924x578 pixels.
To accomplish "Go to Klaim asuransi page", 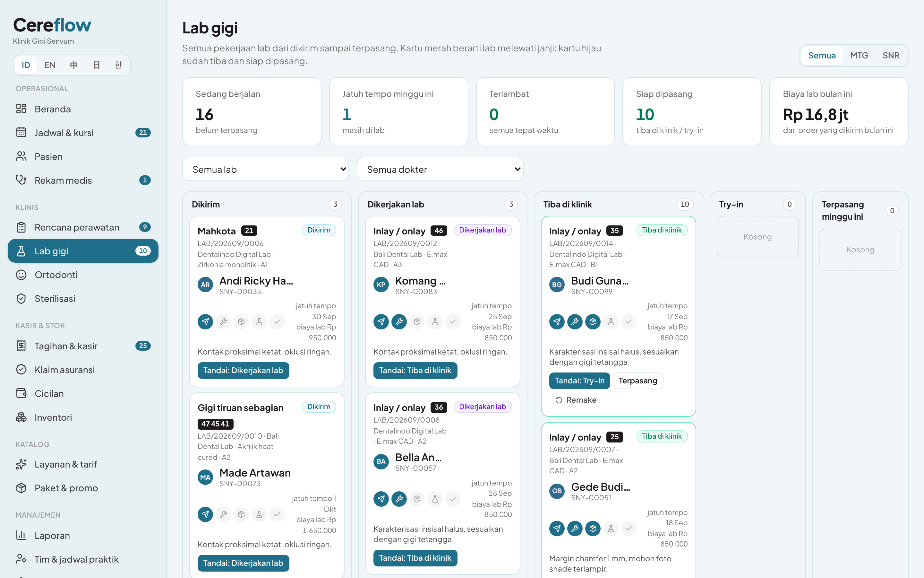I will (x=83, y=370).
